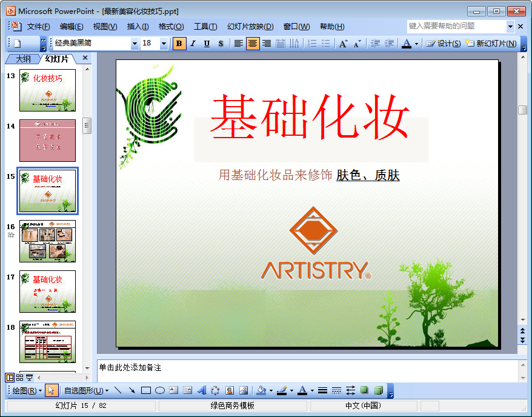Create a new blank presentation
The height and width of the screenshot is (417, 532).
tap(18, 44)
